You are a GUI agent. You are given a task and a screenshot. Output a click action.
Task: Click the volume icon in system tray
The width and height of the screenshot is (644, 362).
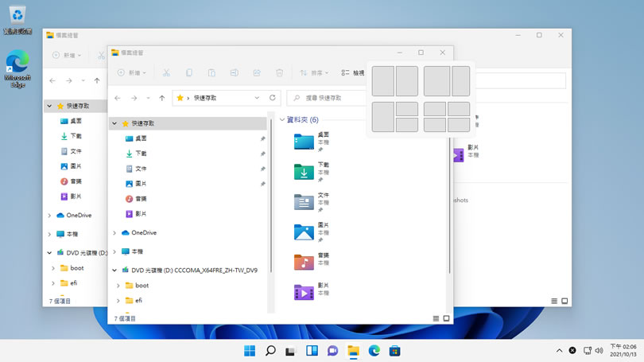[x=599, y=351]
